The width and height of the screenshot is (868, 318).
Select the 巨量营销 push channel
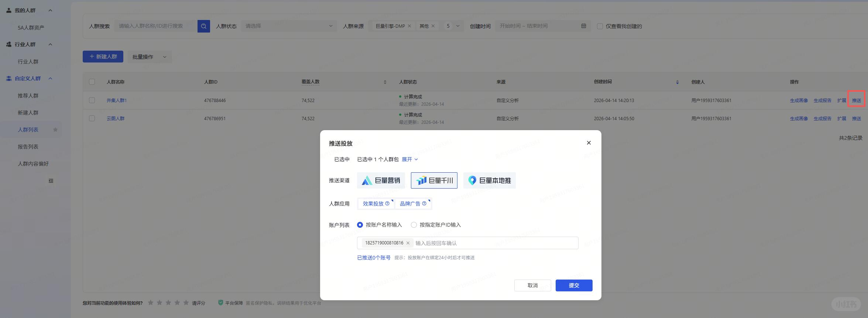(381, 180)
